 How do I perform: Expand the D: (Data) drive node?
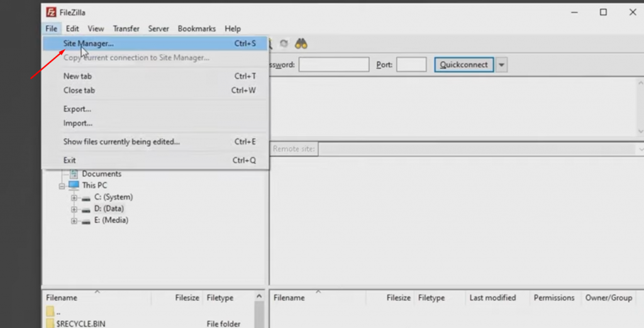74,209
